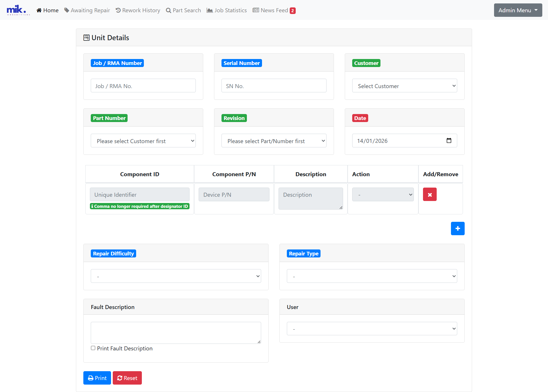The image size is (548, 392).
Task: Select the User dropdown
Action: click(x=372, y=328)
